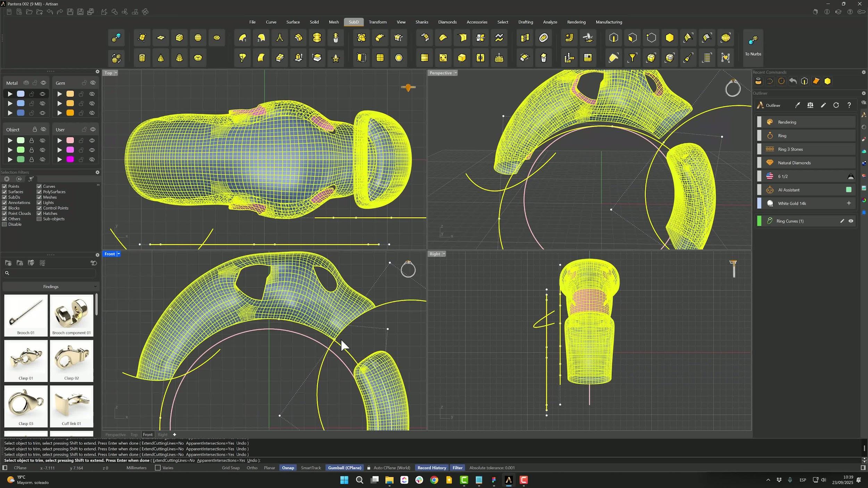Screen dimensions: 868x488
Task: Click the Save icon in the top toolbar
Action: pos(70,12)
